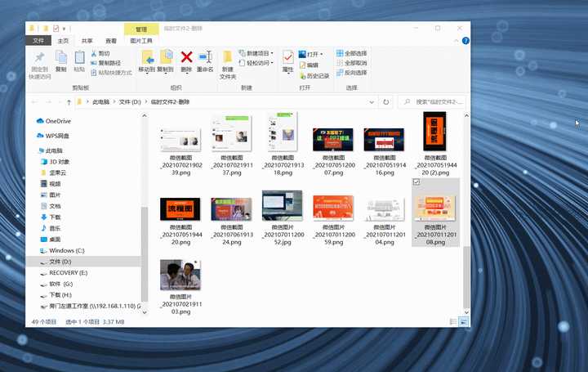This screenshot has height=372, width=588.
Task: Switch to large thumbnails view in status bar
Action: pyautogui.click(x=464, y=322)
